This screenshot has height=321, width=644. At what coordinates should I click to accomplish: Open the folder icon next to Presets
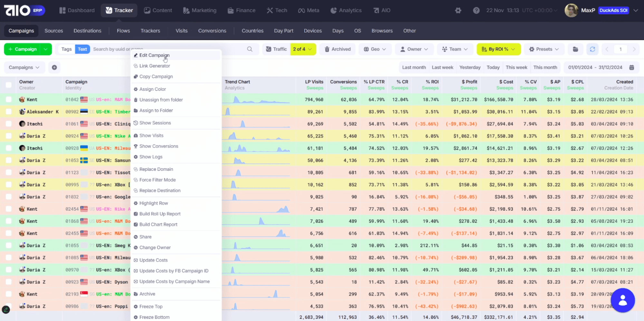coord(575,49)
